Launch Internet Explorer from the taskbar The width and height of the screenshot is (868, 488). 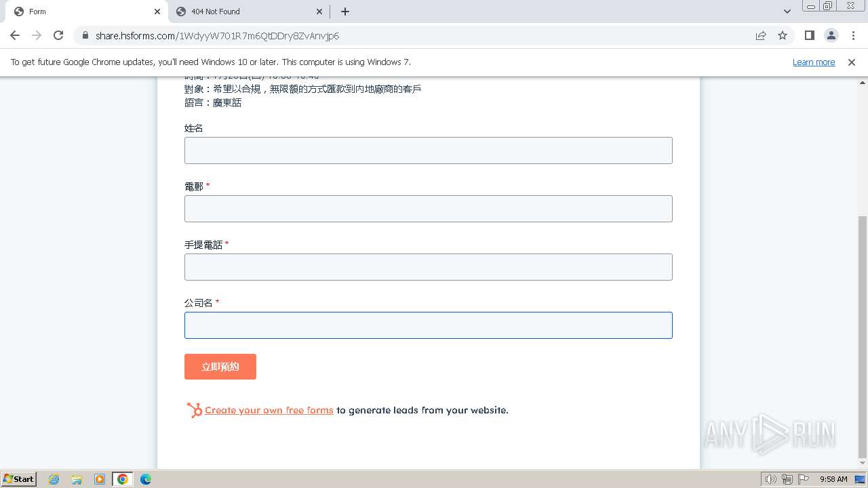[x=54, y=479]
